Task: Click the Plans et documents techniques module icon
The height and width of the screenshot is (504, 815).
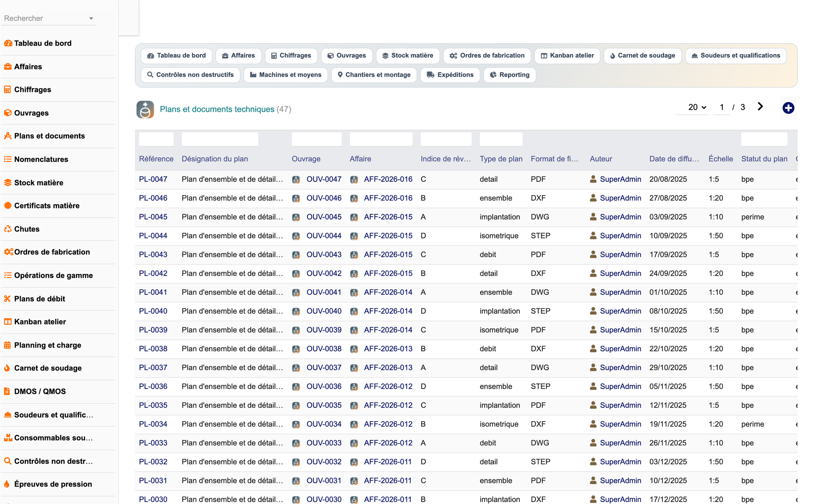Action: point(145,110)
